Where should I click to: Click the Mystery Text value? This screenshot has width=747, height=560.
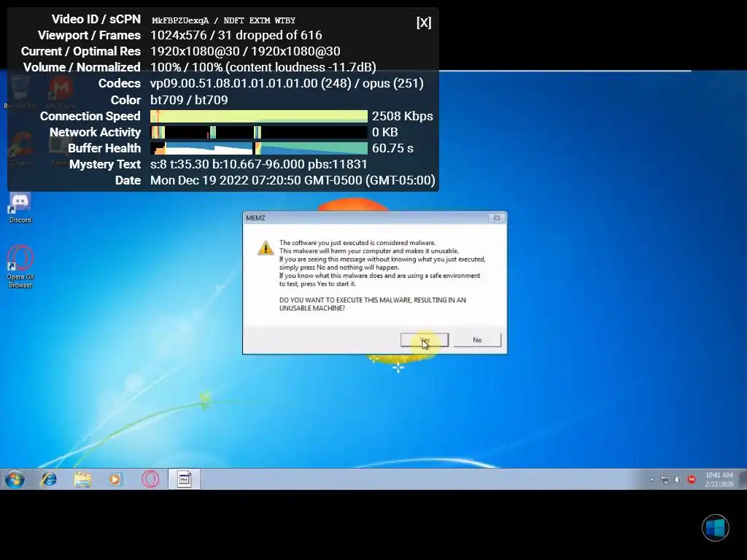coord(259,164)
